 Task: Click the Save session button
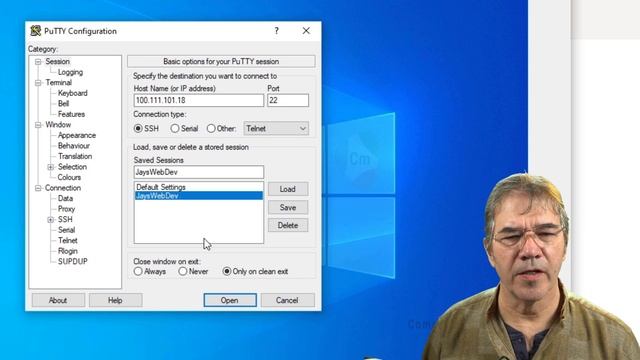pyautogui.click(x=288, y=208)
